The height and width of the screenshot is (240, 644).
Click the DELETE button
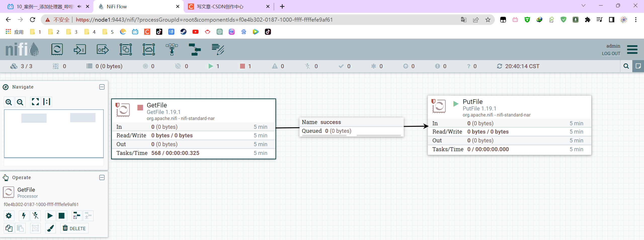[74, 228]
